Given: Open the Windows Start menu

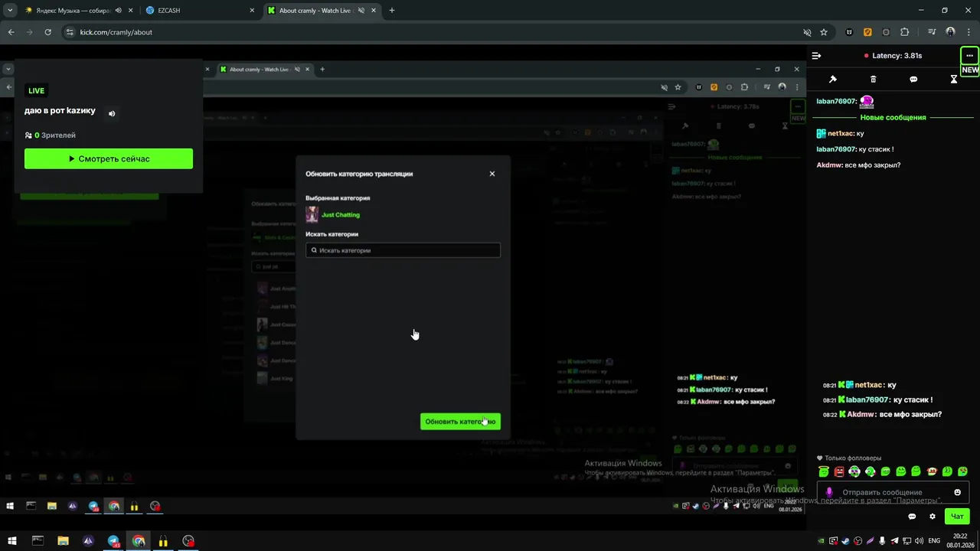Looking at the screenshot, I should [12, 541].
